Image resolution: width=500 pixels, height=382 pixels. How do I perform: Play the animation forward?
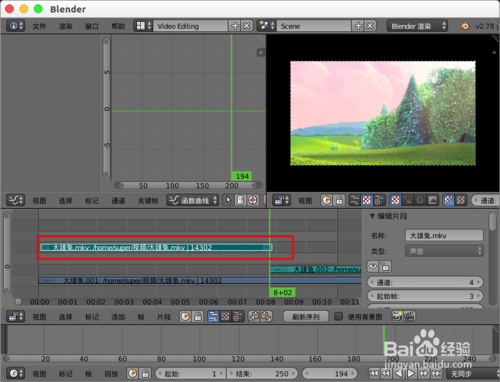click(x=411, y=373)
